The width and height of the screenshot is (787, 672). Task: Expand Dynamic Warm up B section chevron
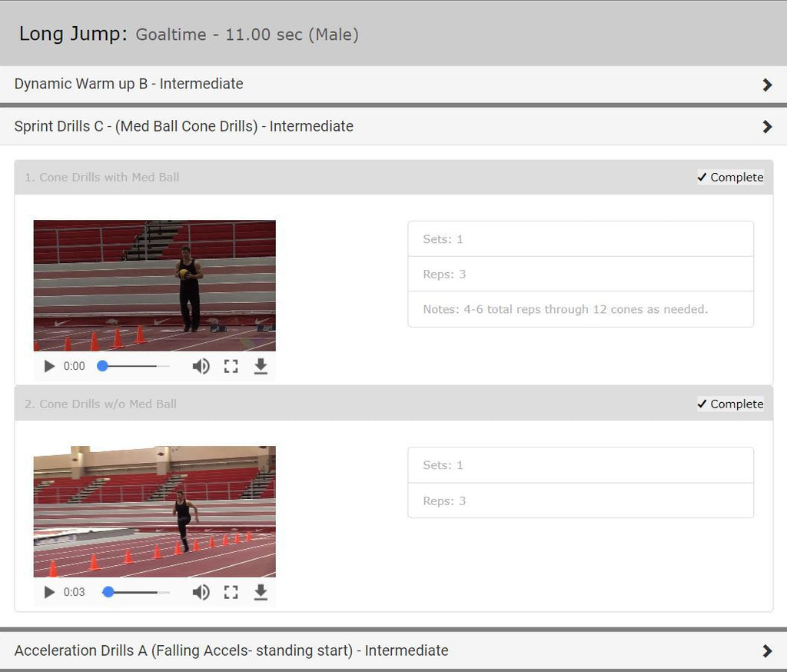point(767,85)
